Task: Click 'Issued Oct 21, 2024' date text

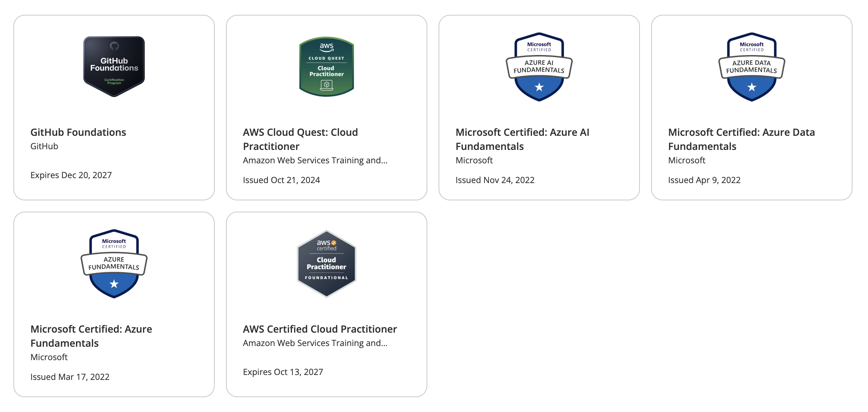Action: click(x=281, y=180)
